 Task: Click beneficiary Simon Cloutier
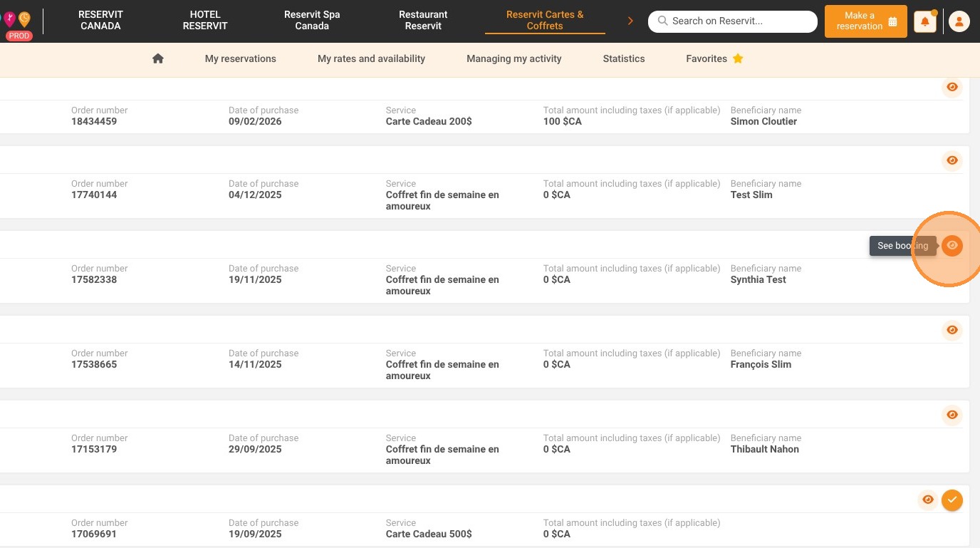pos(763,121)
